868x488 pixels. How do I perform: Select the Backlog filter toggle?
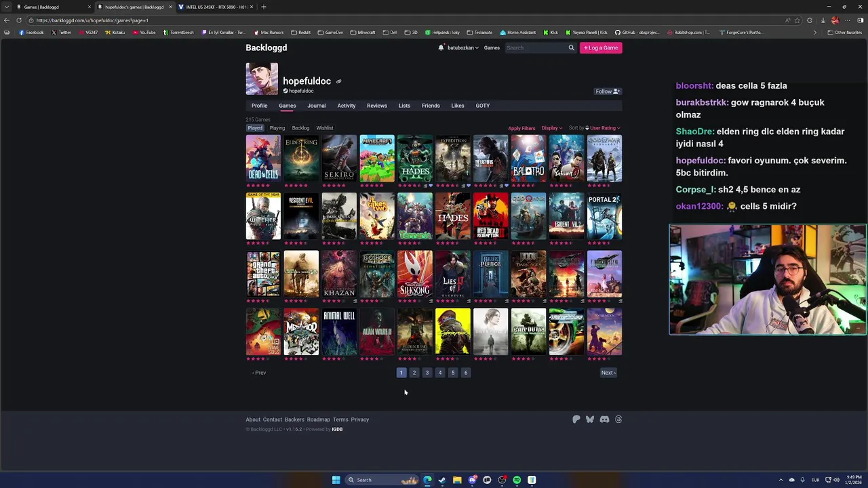click(300, 128)
